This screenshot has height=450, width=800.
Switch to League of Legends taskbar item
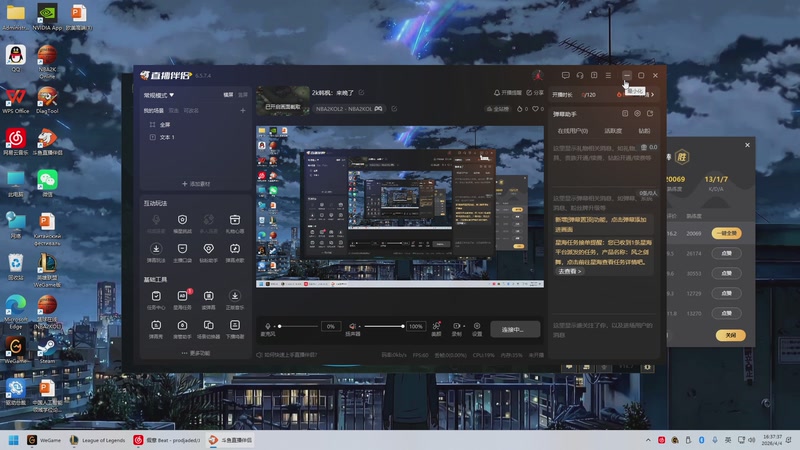click(x=98, y=440)
